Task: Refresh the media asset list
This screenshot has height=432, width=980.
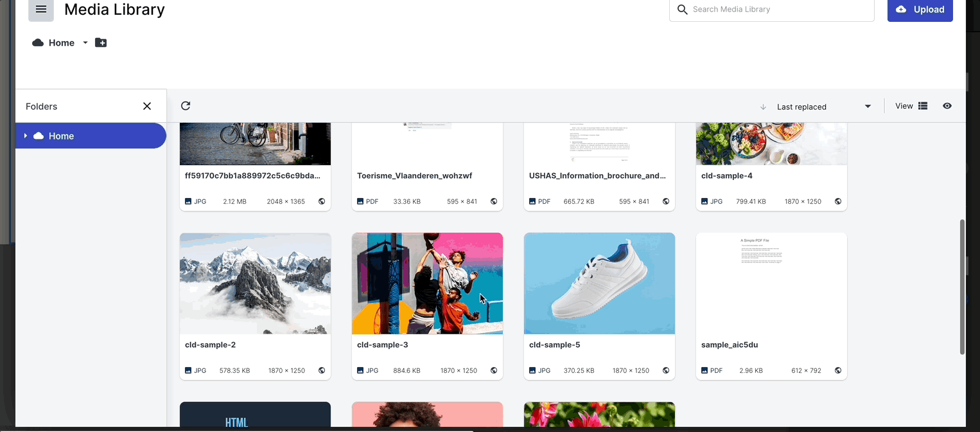Action: click(186, 106)
